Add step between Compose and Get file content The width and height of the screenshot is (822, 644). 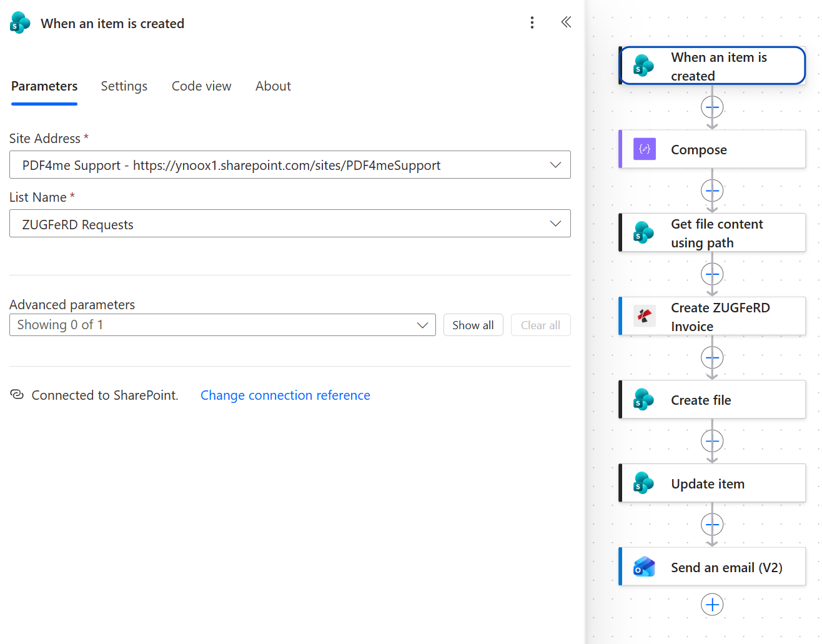(x=712, y=191)
